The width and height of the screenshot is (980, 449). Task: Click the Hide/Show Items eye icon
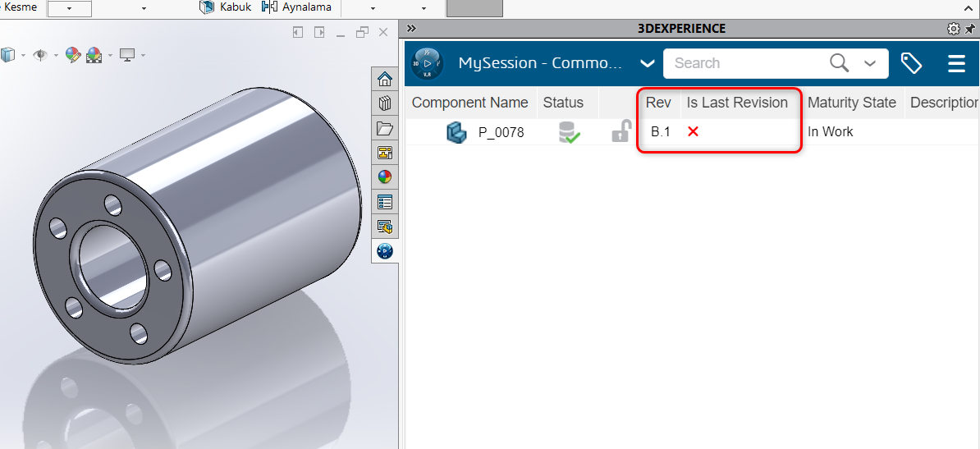click(x=40, y=55)
